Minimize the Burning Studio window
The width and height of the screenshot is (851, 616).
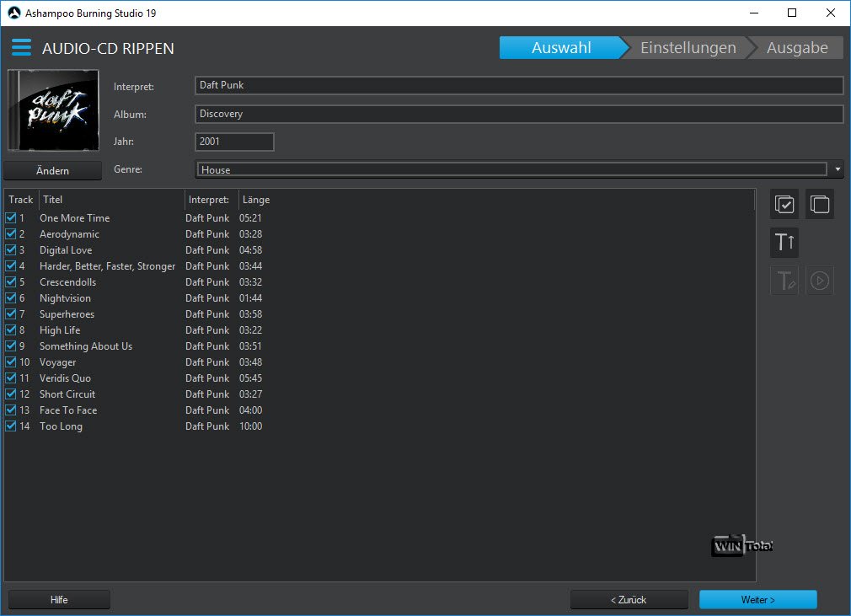(x=754, y=13)
